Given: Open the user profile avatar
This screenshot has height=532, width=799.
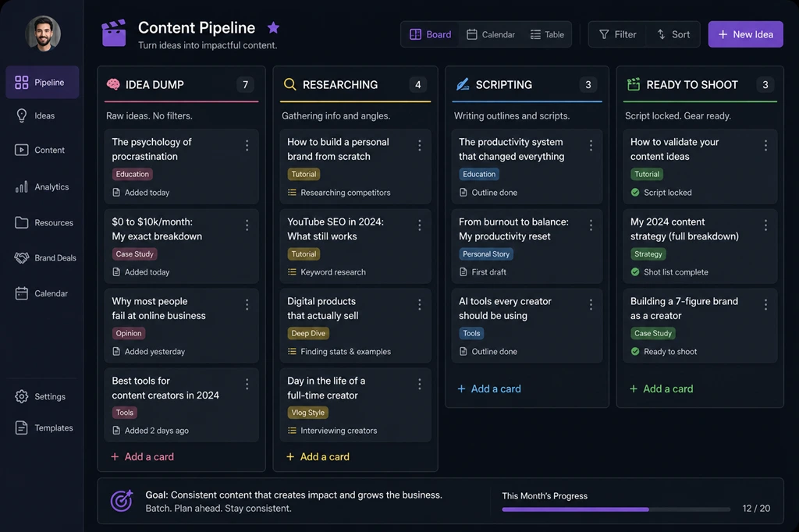Looking at the screenshot, I should pos(43,34).
